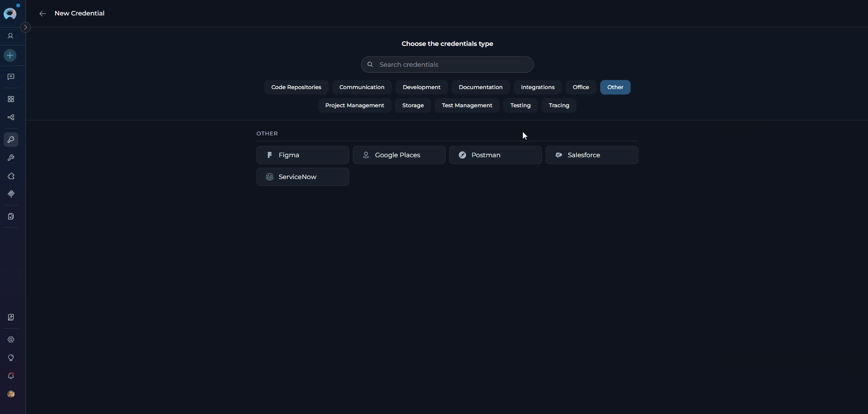Viewport: 868px width, 414px height.
Task: Filter by Communication category
Action: 362,87
